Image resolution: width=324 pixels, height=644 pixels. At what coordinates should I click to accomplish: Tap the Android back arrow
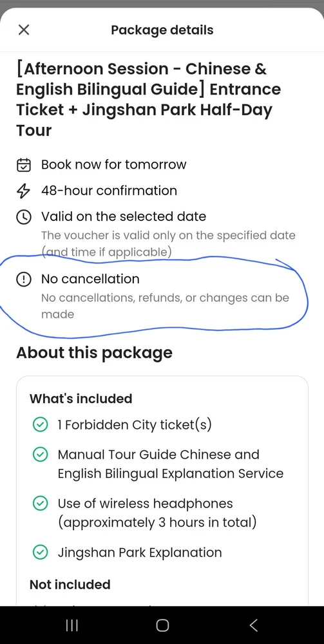coord(253,625)
